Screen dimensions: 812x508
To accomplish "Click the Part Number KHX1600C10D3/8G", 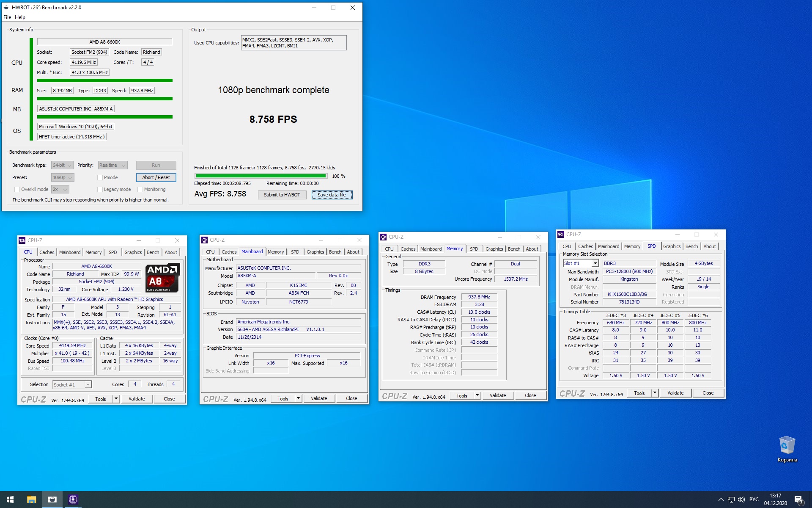I will [x=629, y=294].
